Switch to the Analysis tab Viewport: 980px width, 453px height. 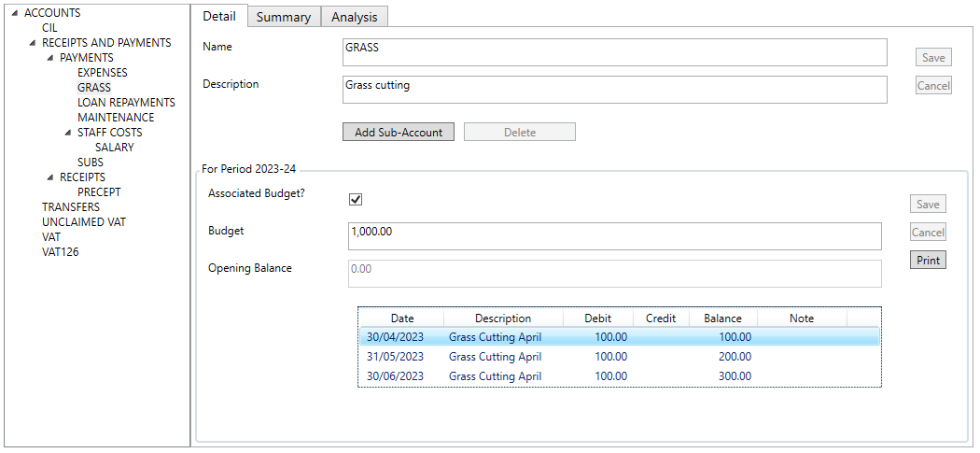(x=355, y=17)
